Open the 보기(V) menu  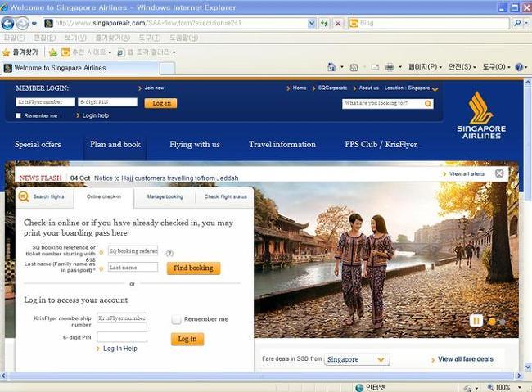click(x=75, y=38)
